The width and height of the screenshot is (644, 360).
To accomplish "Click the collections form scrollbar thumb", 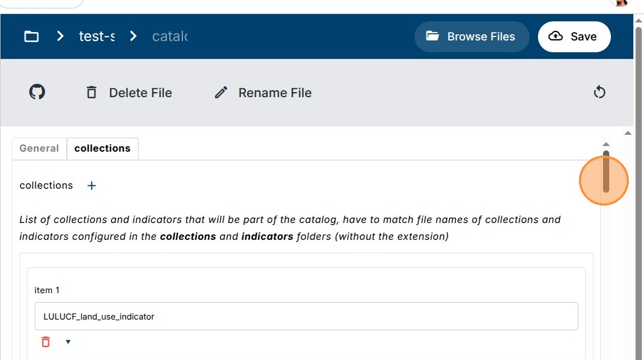I will tap(606, 171).
